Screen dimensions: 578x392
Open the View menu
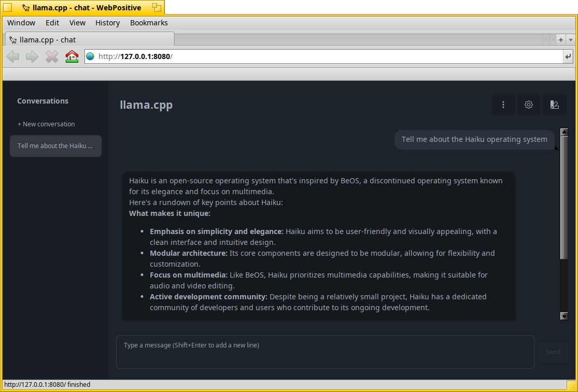point(77,23)
